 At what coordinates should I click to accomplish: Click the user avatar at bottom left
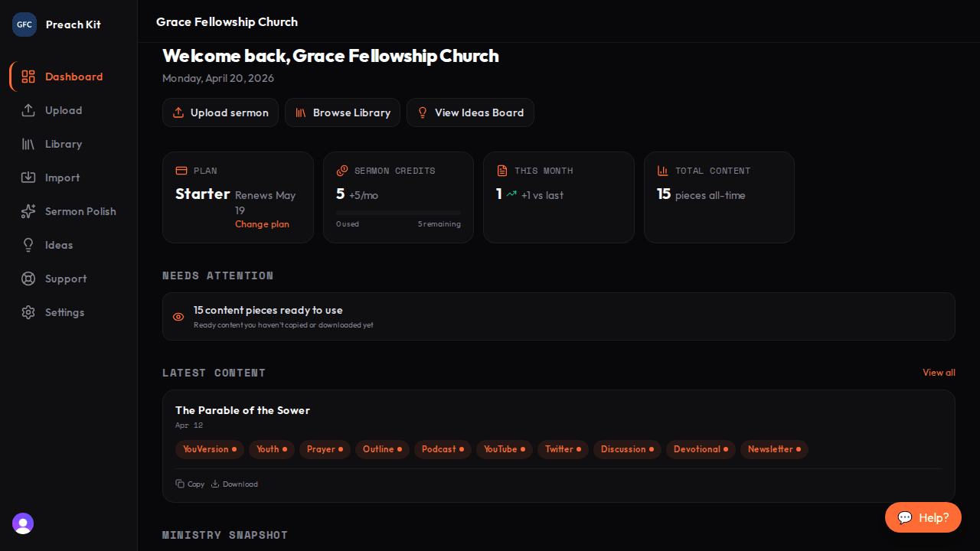tap(22, 523)
